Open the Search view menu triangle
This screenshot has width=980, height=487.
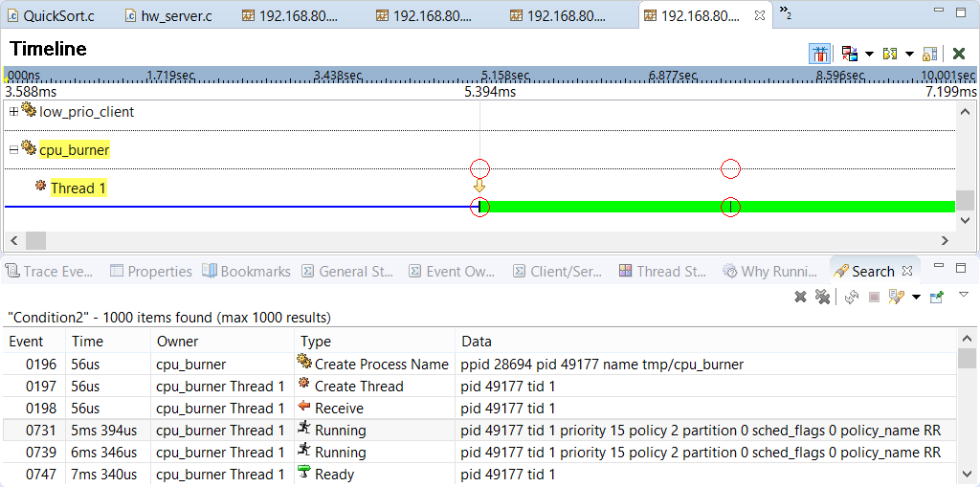click(963, 295)
